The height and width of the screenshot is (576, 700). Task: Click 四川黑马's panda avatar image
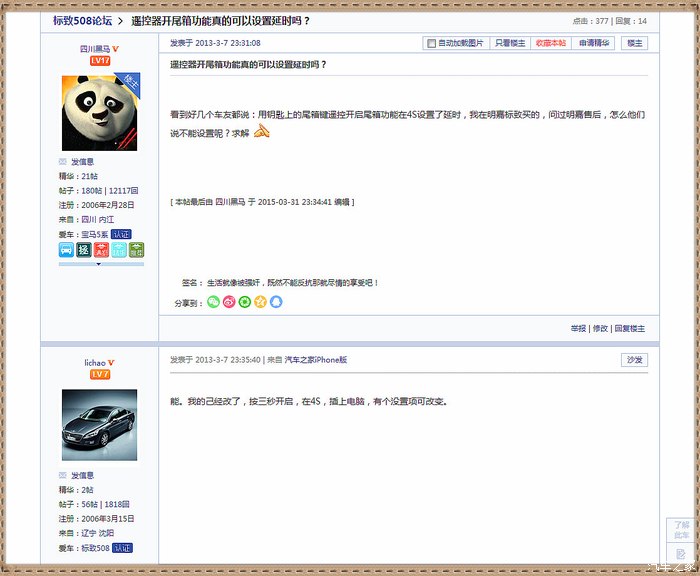(x=100, y=113)
